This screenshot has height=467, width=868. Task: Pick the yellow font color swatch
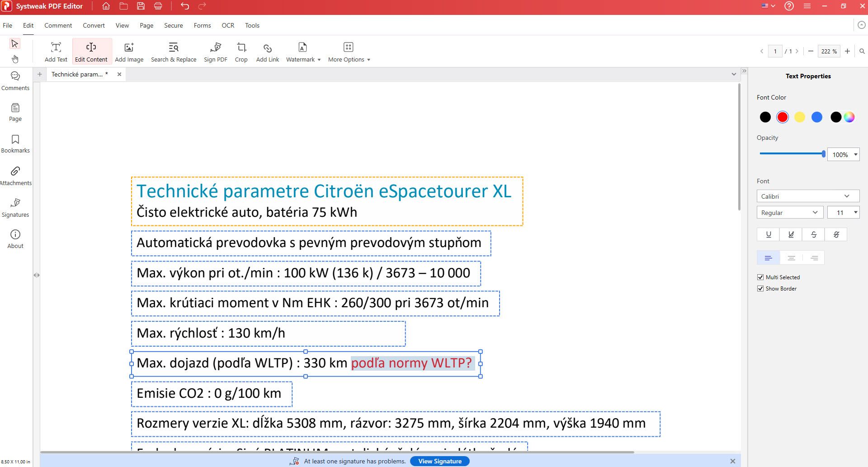pyautogui.click(x=799, y=117)
